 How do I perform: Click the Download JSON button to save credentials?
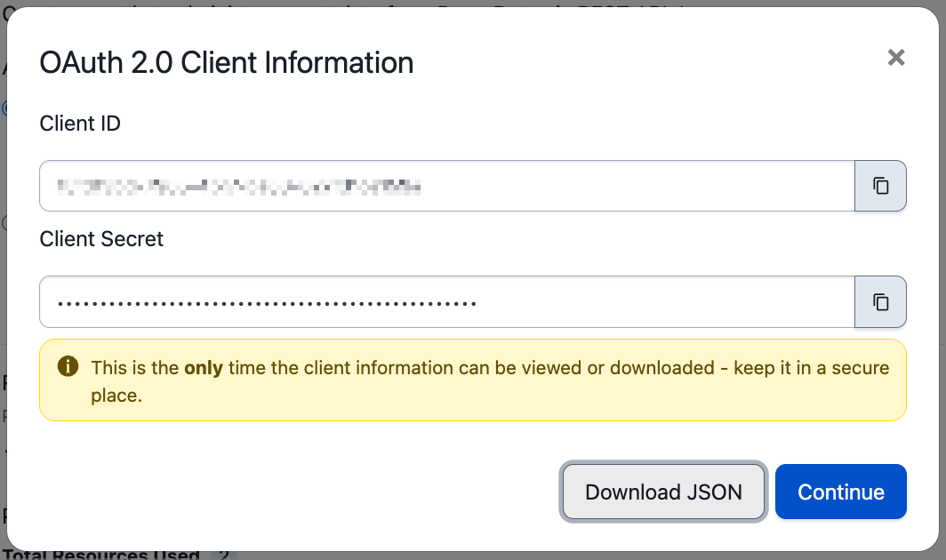click(x=662, y=492)
